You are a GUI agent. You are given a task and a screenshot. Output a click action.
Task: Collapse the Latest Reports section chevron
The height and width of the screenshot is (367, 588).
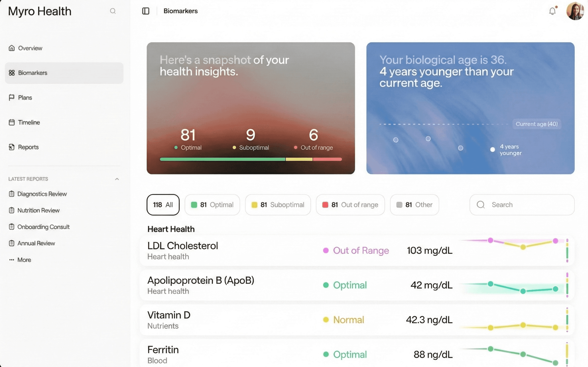tap(117, 179)
